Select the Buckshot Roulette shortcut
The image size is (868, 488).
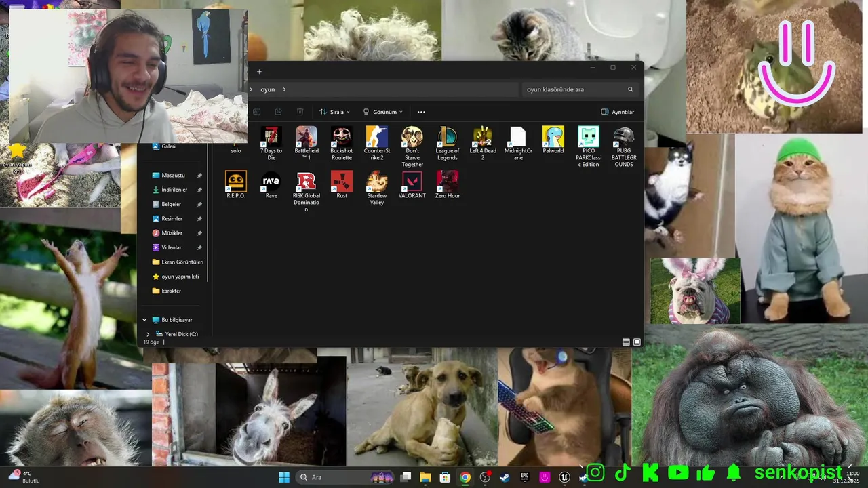pyautogui.click(x=342, y=143)
